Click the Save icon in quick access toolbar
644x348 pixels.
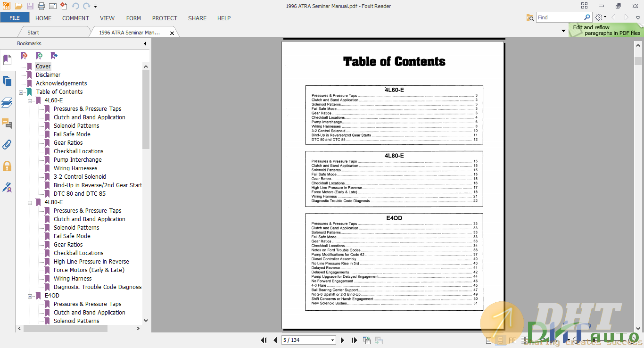30,6
